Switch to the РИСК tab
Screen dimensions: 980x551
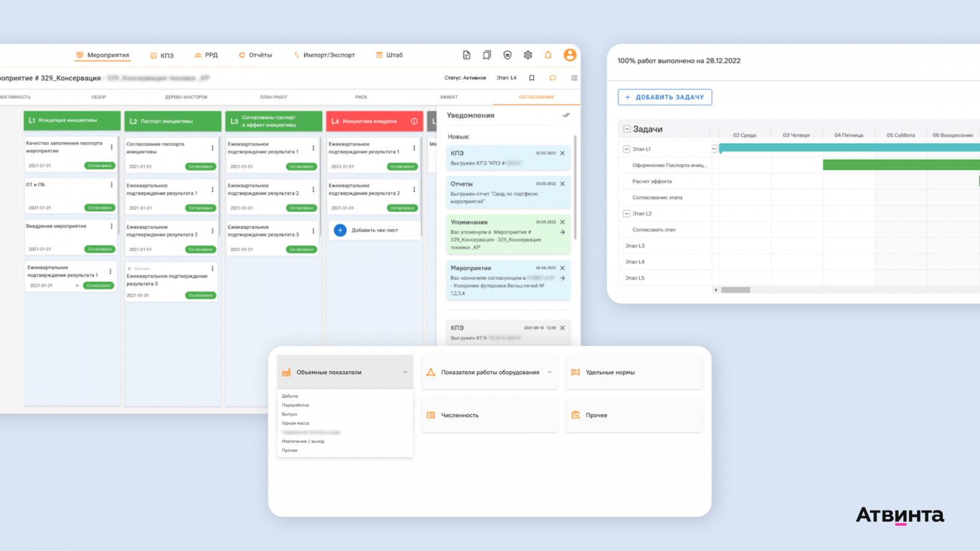pyautogui.click(x=361, y=97)
